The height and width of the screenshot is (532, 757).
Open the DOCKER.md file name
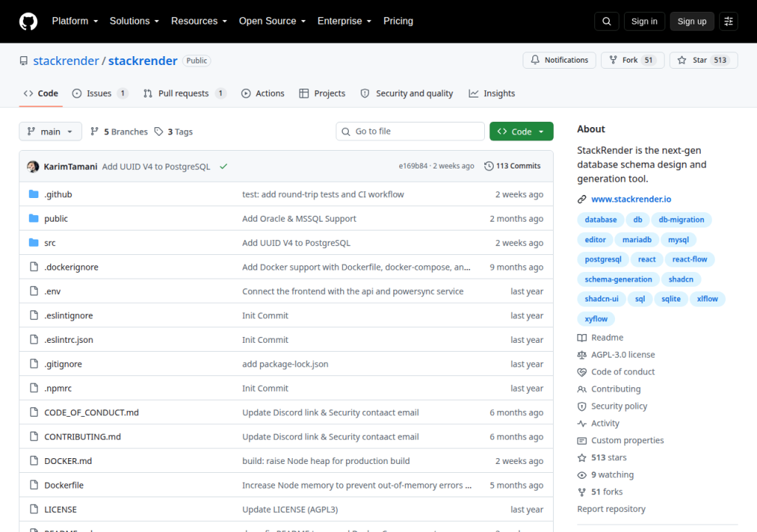[x=68, y=461]
